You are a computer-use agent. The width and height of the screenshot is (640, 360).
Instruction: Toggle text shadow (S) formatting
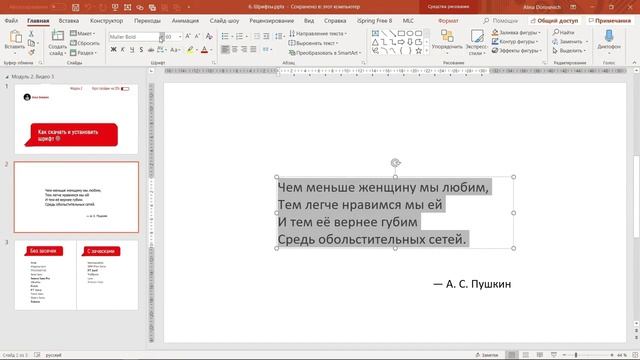pos(141,49)
